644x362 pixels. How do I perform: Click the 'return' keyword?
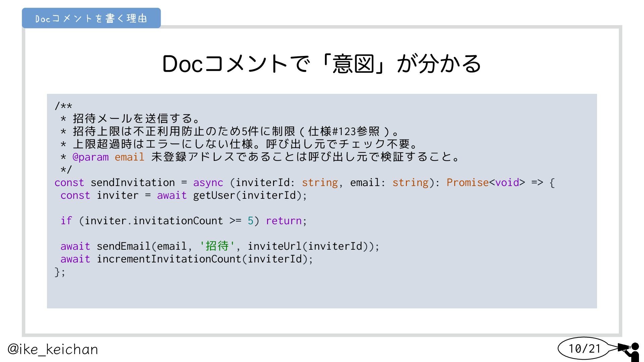(284, 221)
